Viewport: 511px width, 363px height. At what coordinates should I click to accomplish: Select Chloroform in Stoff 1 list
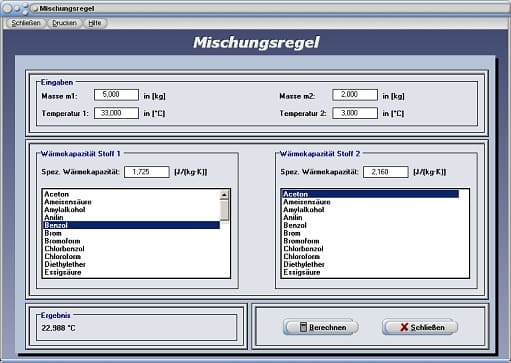click(132, 257)
